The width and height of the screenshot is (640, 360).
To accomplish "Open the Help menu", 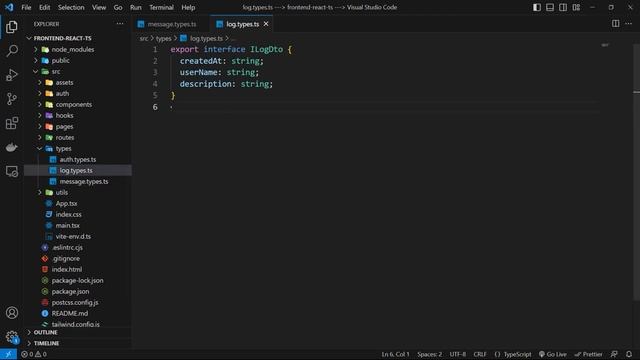I will (188, 7).
